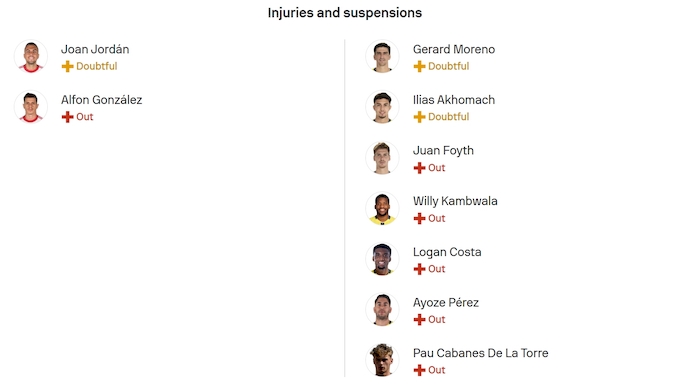Screen dimensions: 690x387
Task: Click the yellow cross under Ilias Akhomach
Action: [419, 117]
